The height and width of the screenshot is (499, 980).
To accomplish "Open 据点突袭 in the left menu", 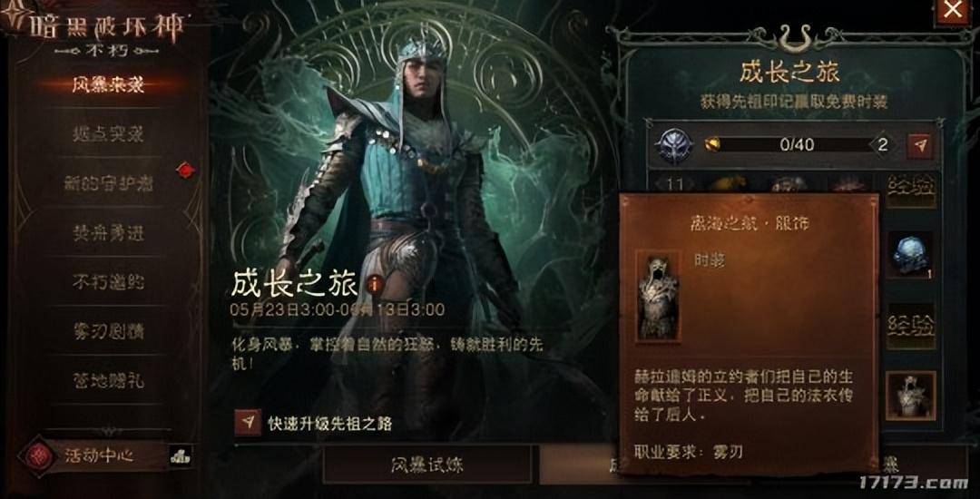I will pos(108,133).
